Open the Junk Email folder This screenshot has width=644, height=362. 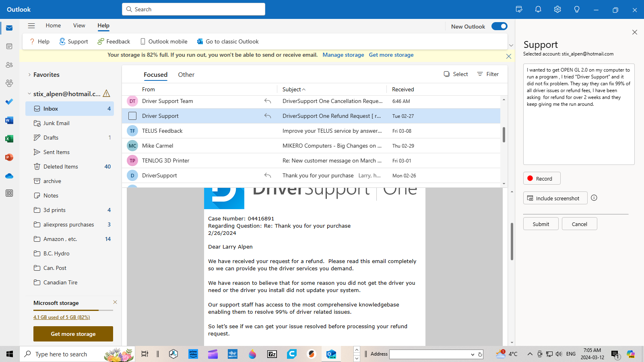[x=70, y=123]
